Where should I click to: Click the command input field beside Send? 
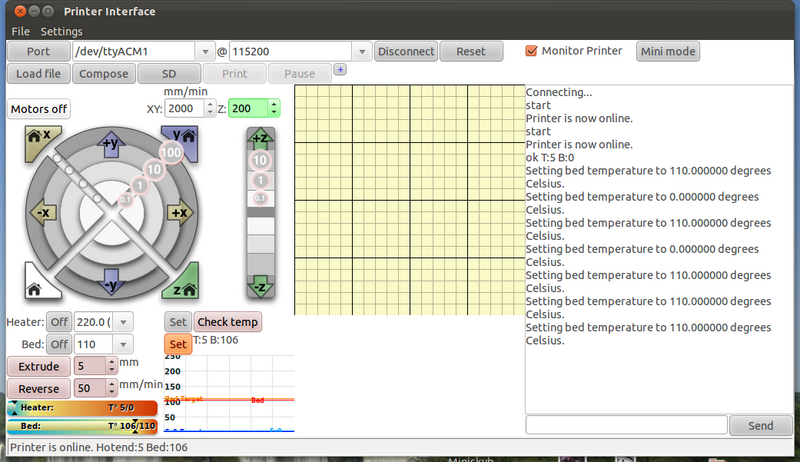tap(625, 425)
